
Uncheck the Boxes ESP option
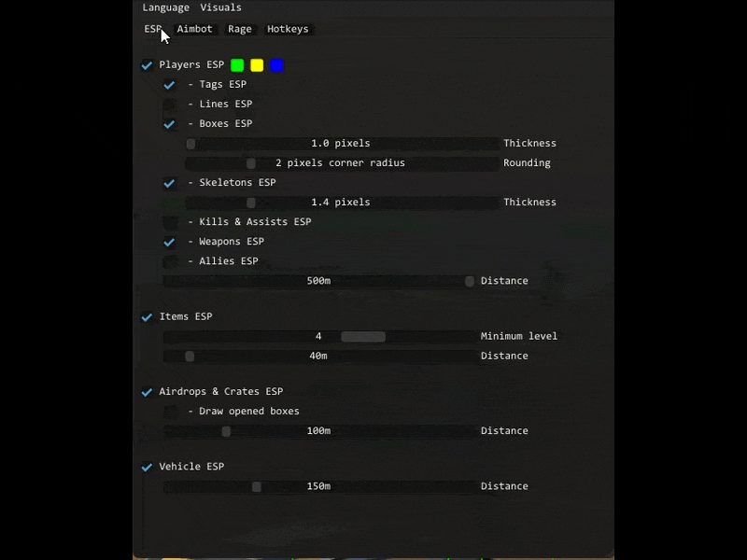click(169, 124)
